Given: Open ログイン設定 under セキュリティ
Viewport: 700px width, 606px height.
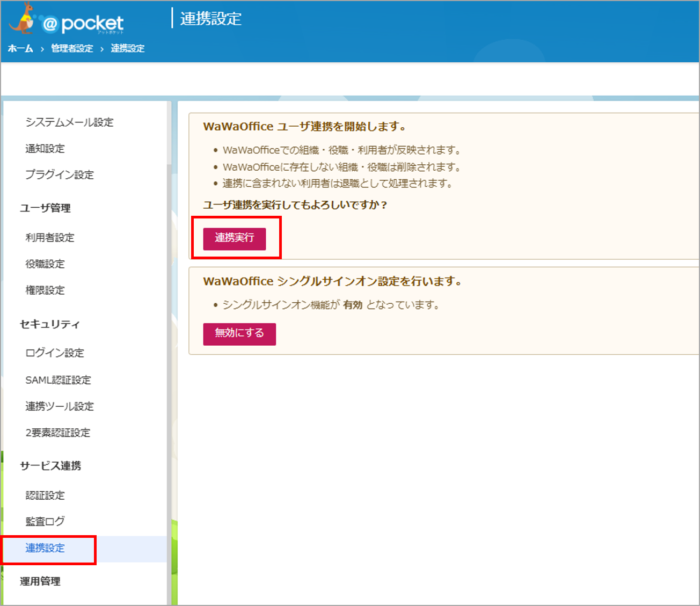Looking at the screenshot, I should (x=55, y=353).
